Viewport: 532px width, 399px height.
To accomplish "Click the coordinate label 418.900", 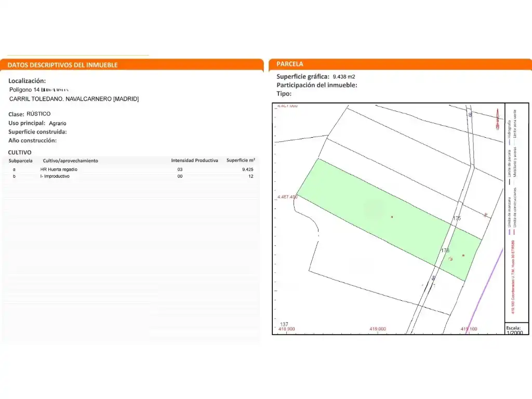I will pyautogui.click(x=287, y=329).
